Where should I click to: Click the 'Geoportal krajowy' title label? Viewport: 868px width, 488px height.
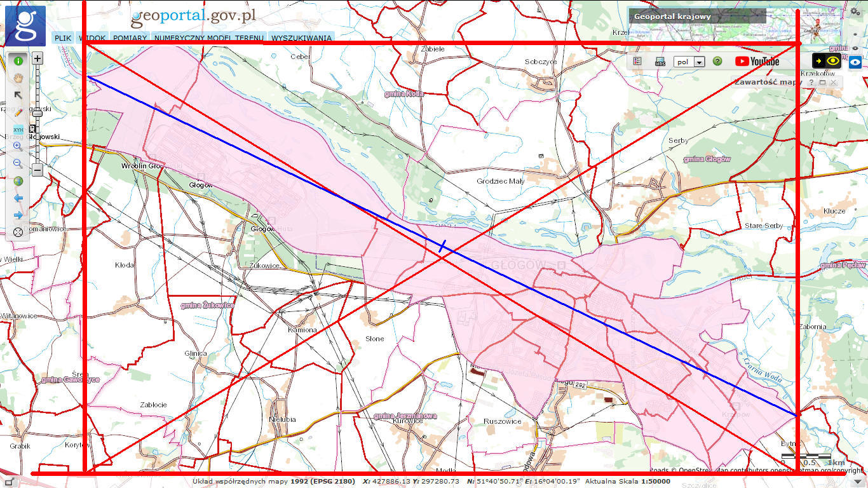[x=672, y=17]
